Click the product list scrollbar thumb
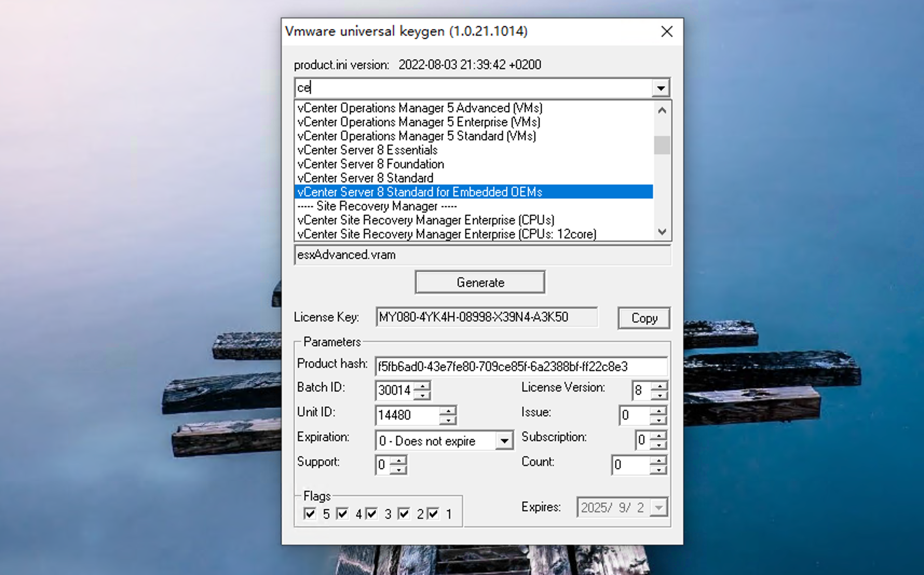 point(662,145)
